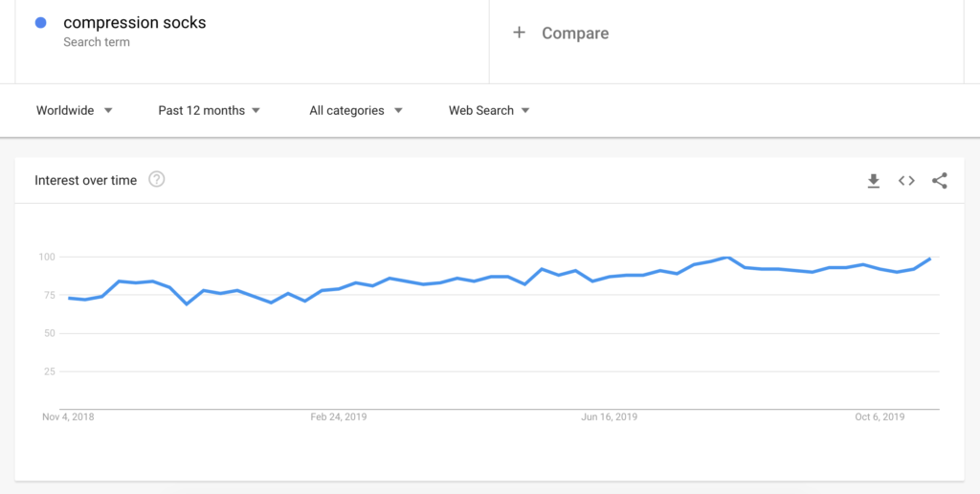Click the plus icon beside Compare

(520, 33)
